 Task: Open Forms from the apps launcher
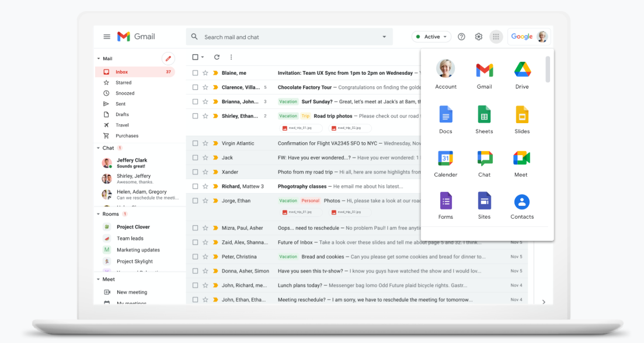[x=445, y=203]
